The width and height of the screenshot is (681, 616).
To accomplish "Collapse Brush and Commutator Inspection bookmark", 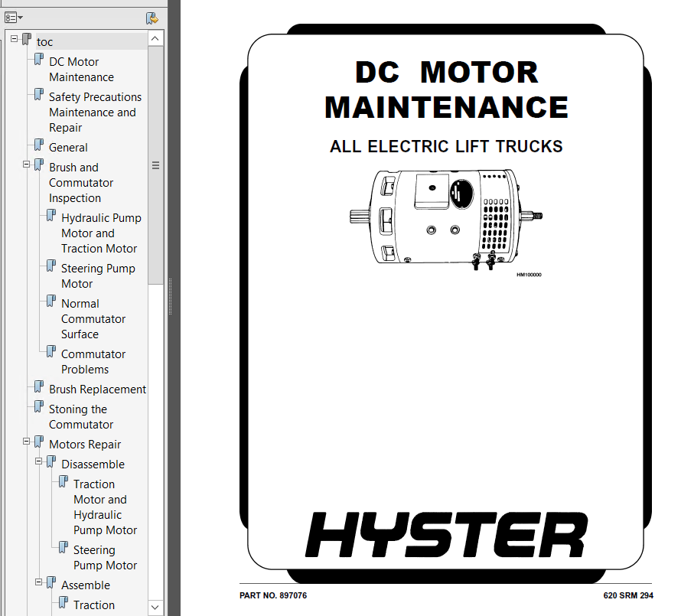I will [27, 165].
